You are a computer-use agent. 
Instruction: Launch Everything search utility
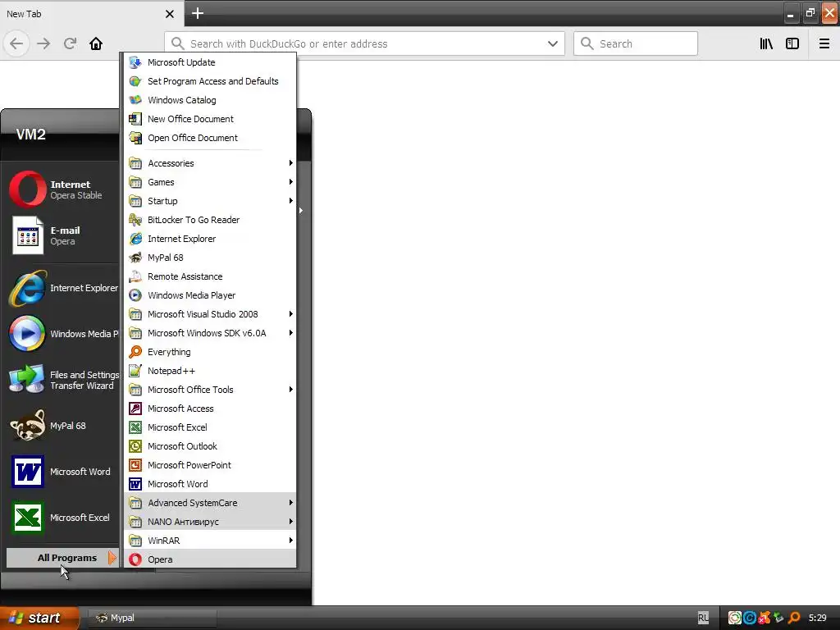[210, 351]
